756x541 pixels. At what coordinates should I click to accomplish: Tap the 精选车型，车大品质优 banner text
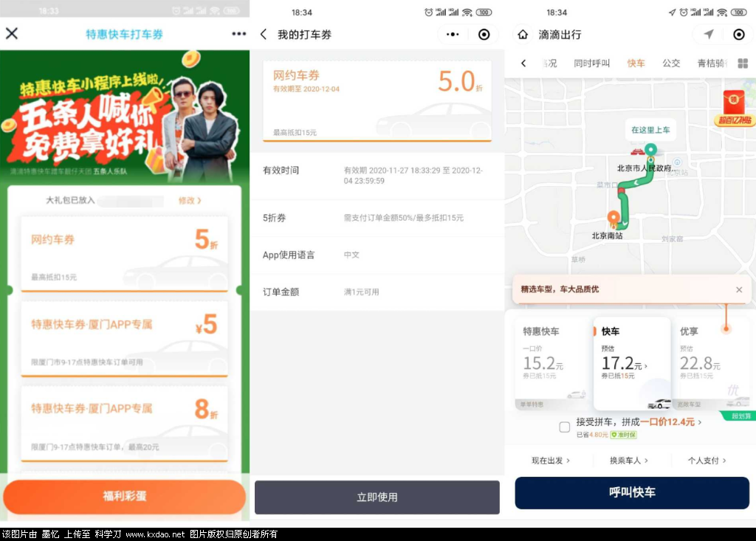(560, 289)
